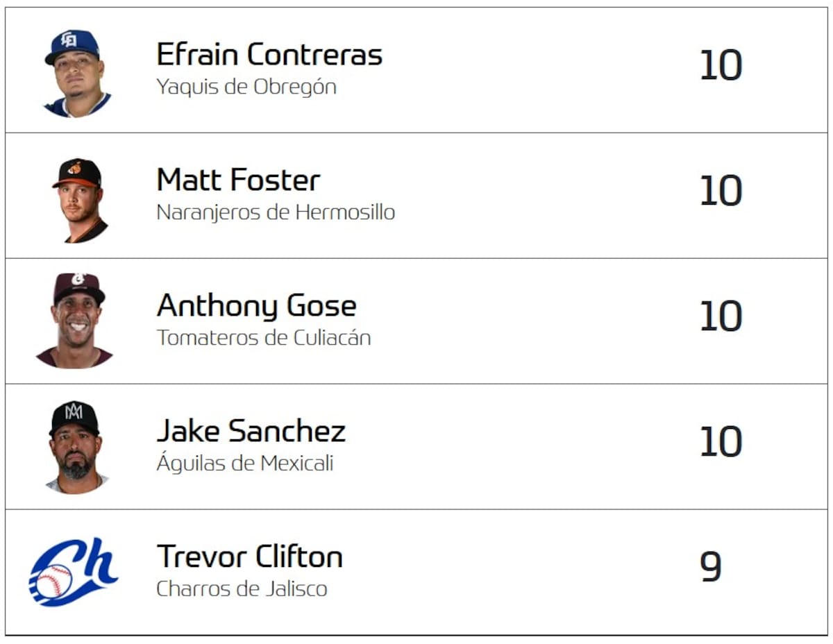Click the headshot beside Jake Sanchez
The width and height of the screenshot is (833, 644).
[x=75, y=446]
